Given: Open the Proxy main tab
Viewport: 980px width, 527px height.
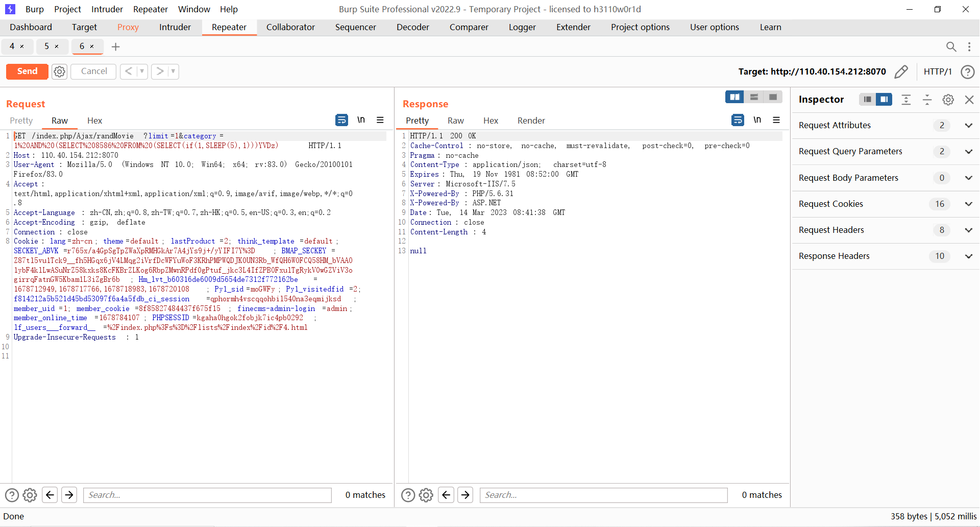Looking at the screenshot, I should click(x=128, y=28).
